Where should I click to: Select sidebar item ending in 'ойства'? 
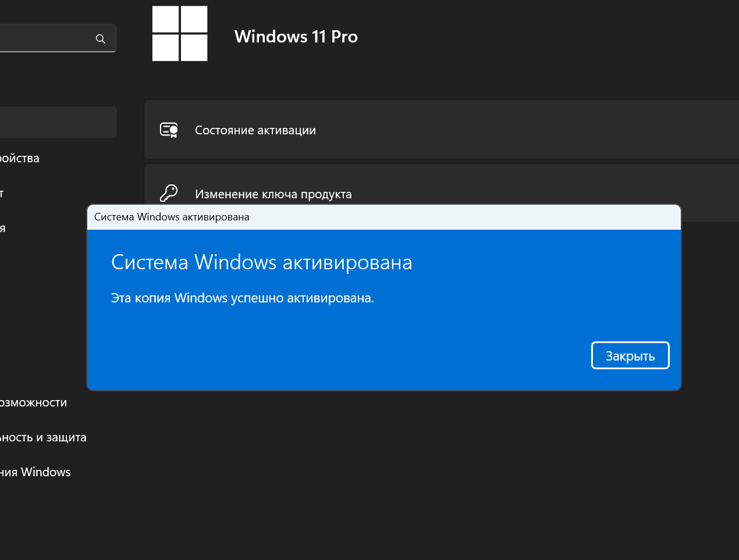[x=20, y=158]
